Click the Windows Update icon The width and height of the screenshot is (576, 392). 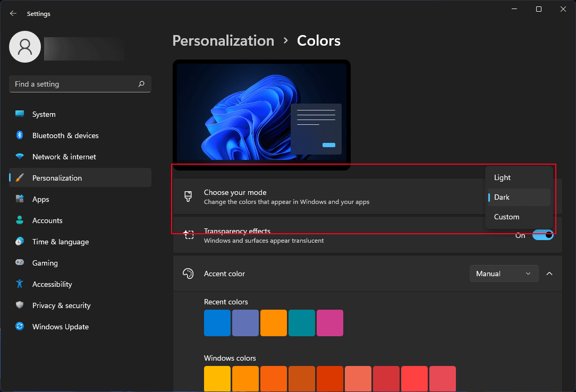pyautogui.click(x=20, y=326)
